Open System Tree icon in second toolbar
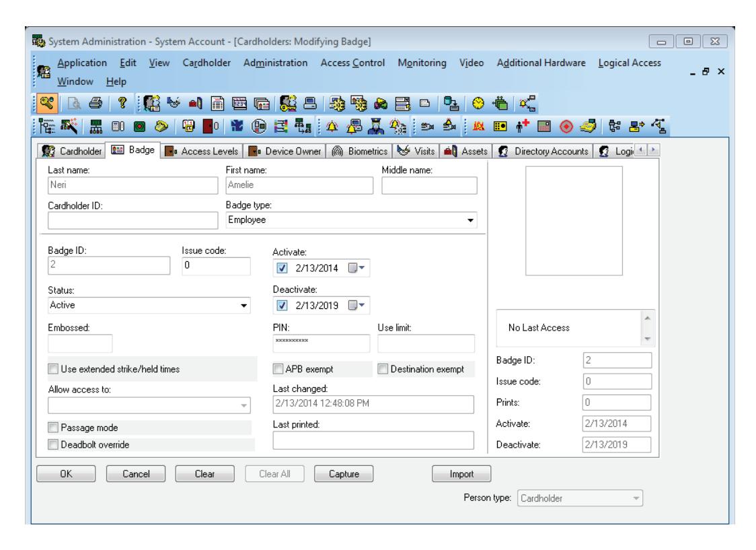This screenshot has height=550, width=756. tap(47, 127)
